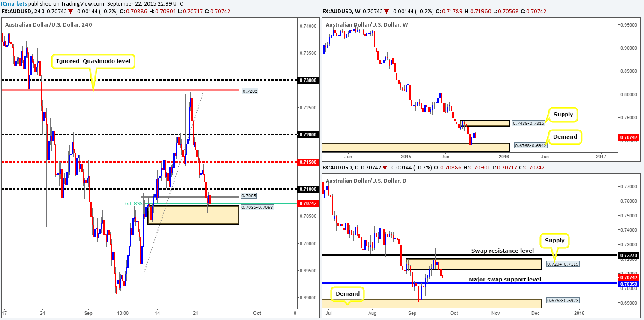The width and height of the screenshot is (644, 320).
Task: Click the 13:00 time axis label
Action: pyautogui.click(x=123, y=313)
